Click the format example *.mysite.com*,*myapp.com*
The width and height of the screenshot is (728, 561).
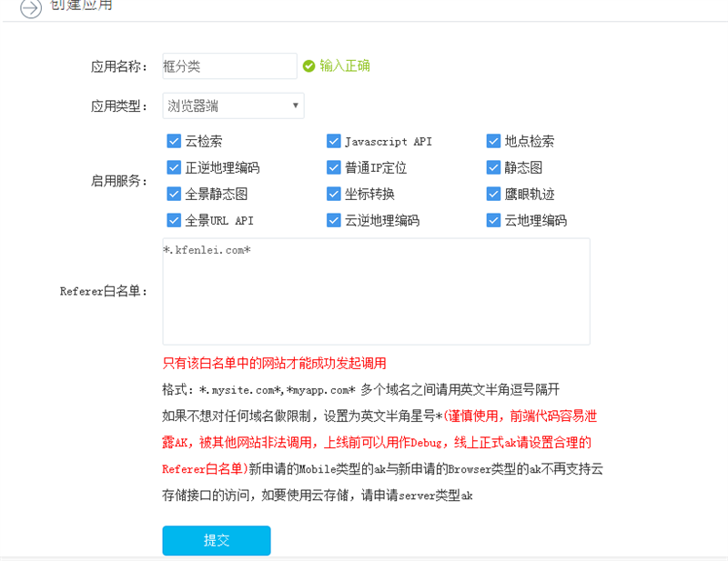pyautogui.click(x=278, y=390)
